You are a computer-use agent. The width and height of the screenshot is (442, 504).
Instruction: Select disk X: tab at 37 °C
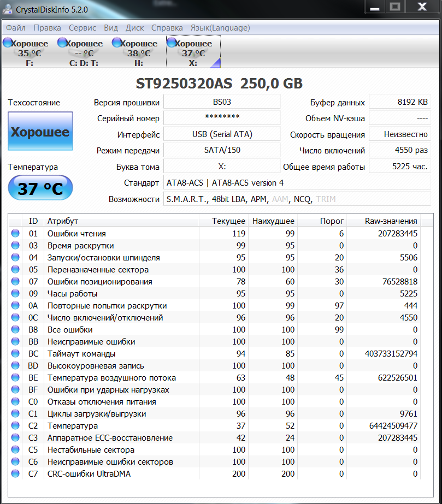[193, 52]
